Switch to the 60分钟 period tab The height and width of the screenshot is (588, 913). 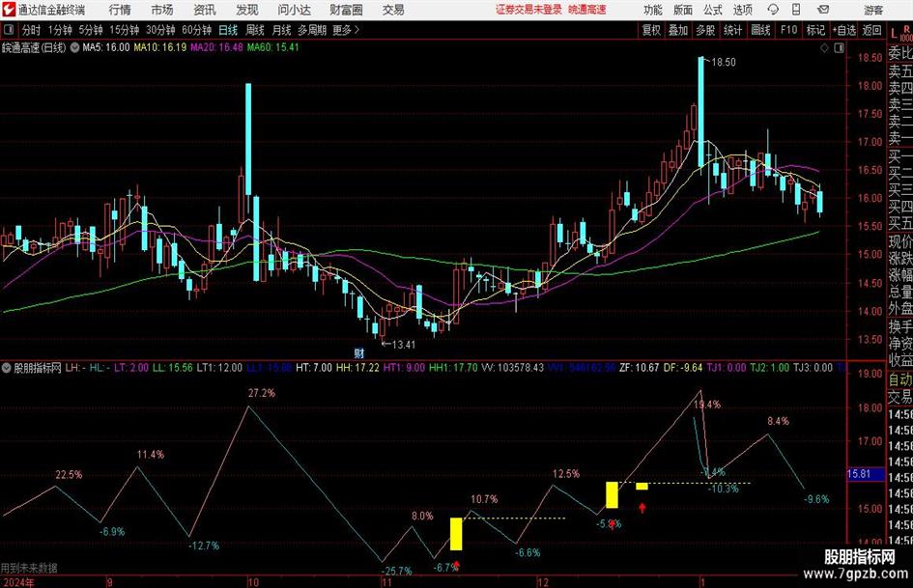[197, 30]
